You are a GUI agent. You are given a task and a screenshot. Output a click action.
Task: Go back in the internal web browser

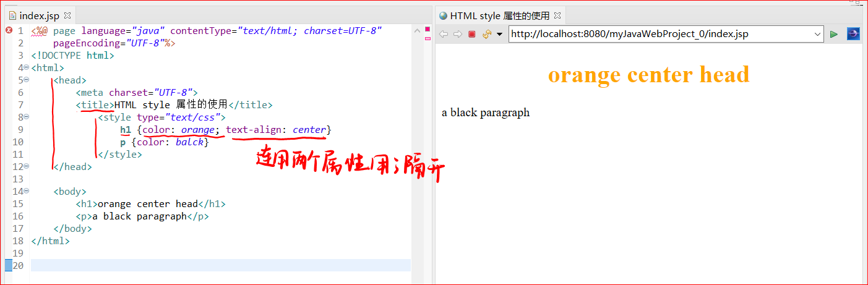[x=444, y=34]
